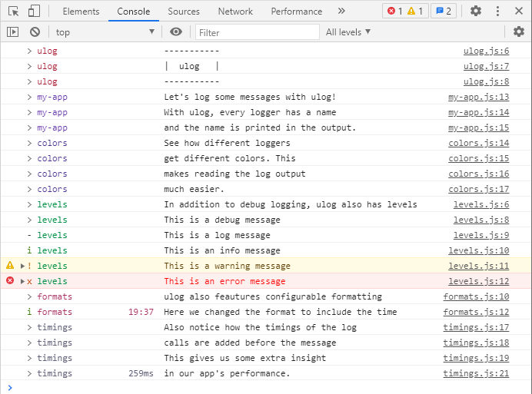Viewport: 532px width, 394px height.
Task: Clear the console with the ban icon
Action: coord(35,31)
